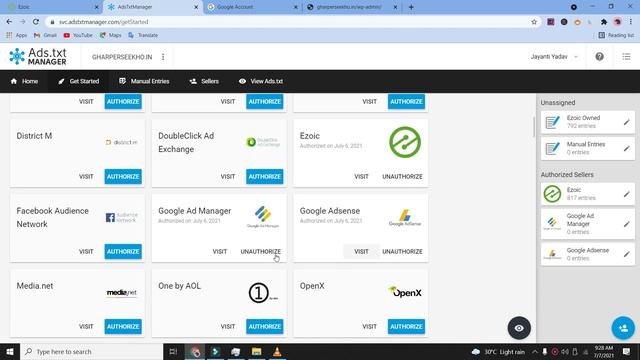This screenshot has height=360, width=640.
Task: Authorize District M seller
Action: coord(123,177)
